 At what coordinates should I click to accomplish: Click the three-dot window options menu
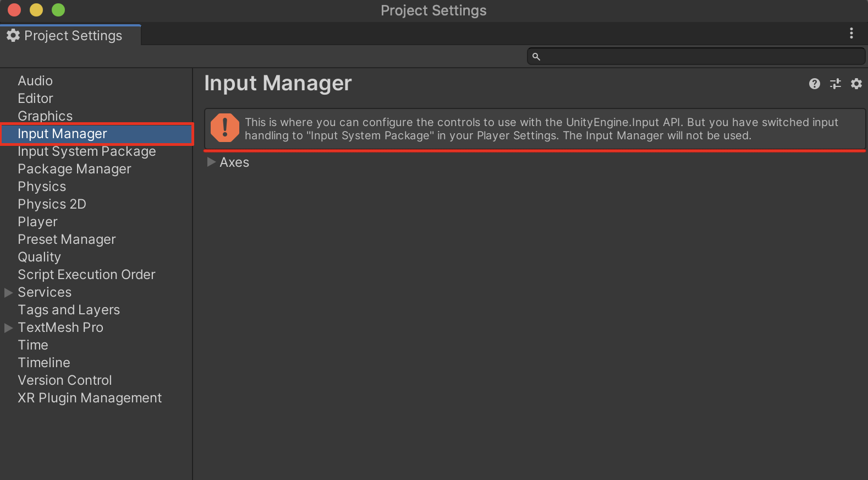coord(851,34)
